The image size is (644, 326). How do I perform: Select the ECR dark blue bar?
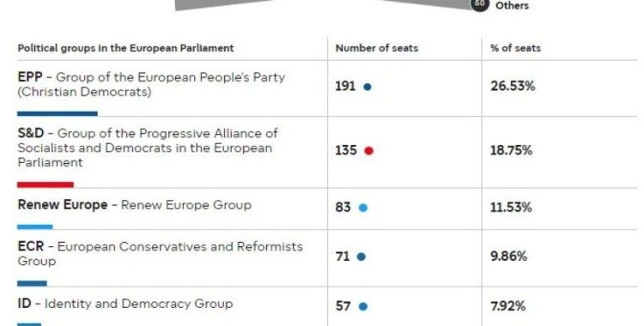(x=32, y=283)
